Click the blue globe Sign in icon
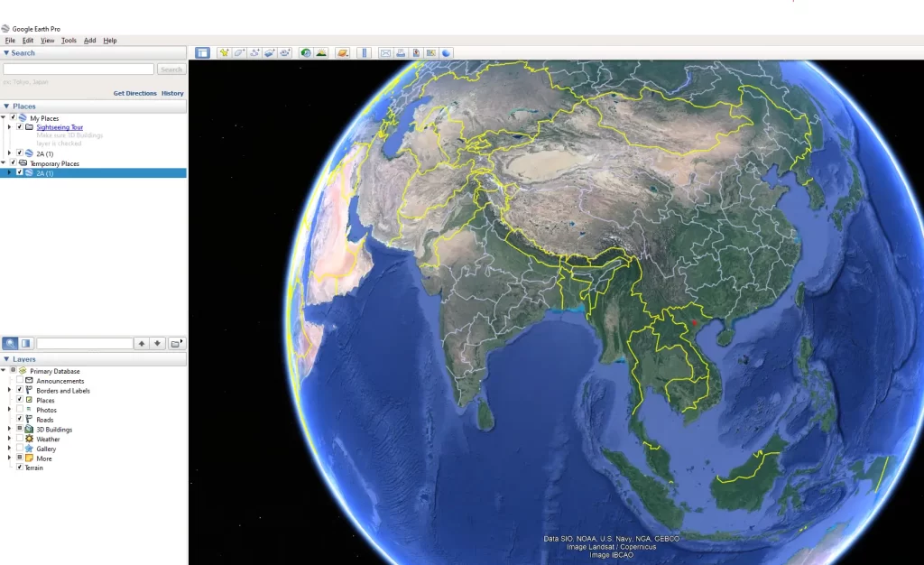924x565 pixels. tap(447, 53)
